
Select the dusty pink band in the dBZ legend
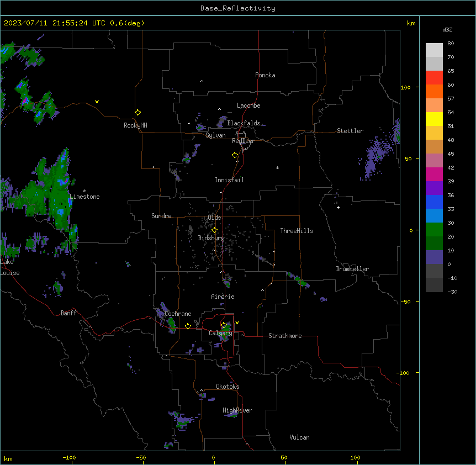[x=434, y=161]
